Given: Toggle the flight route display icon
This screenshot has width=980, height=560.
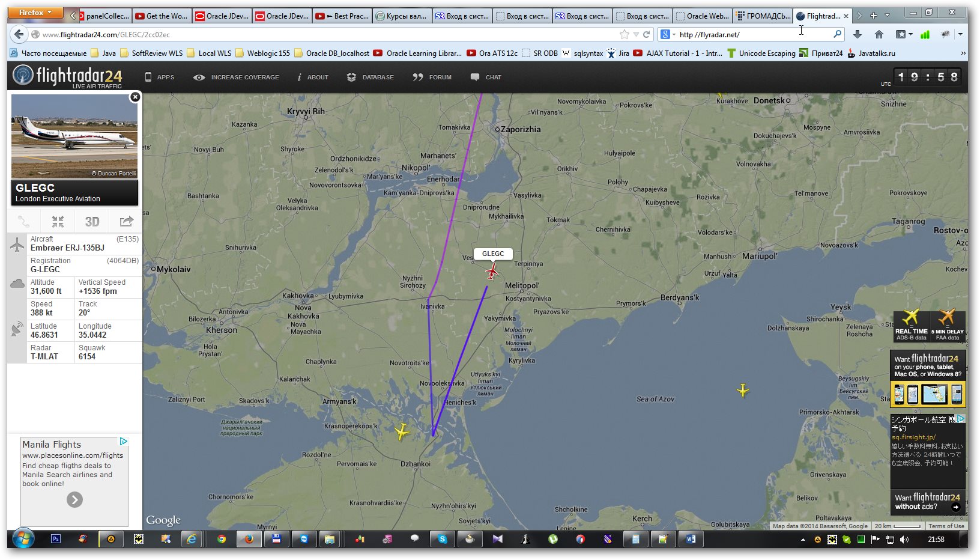Looking at the screenshot, I should click(23, 222).
